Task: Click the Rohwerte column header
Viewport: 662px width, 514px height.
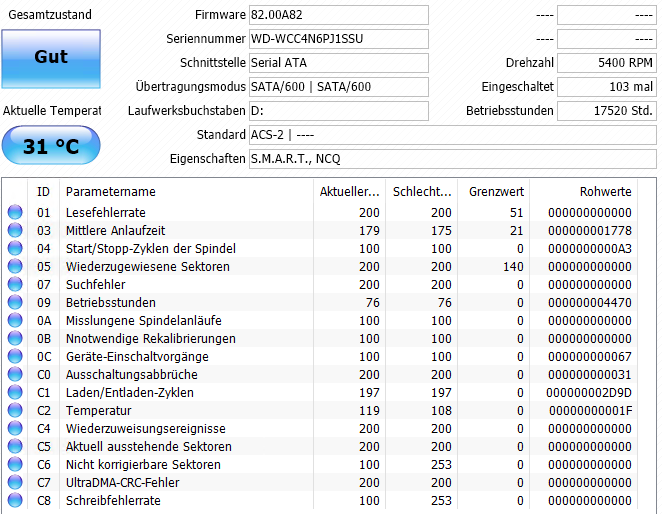Action: pos(583,192)
